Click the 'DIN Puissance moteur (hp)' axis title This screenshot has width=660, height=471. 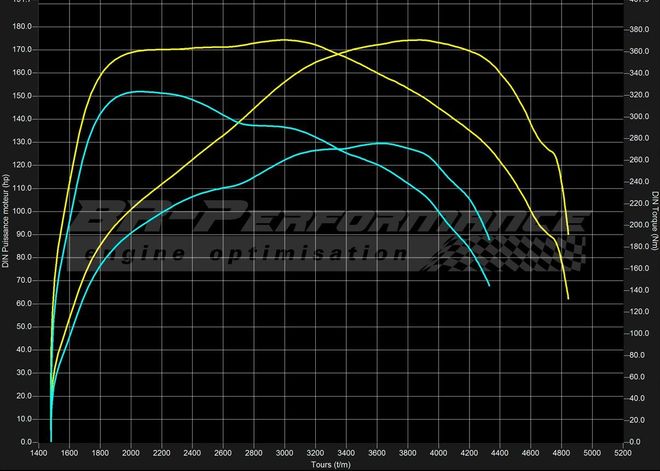(6, 222)
